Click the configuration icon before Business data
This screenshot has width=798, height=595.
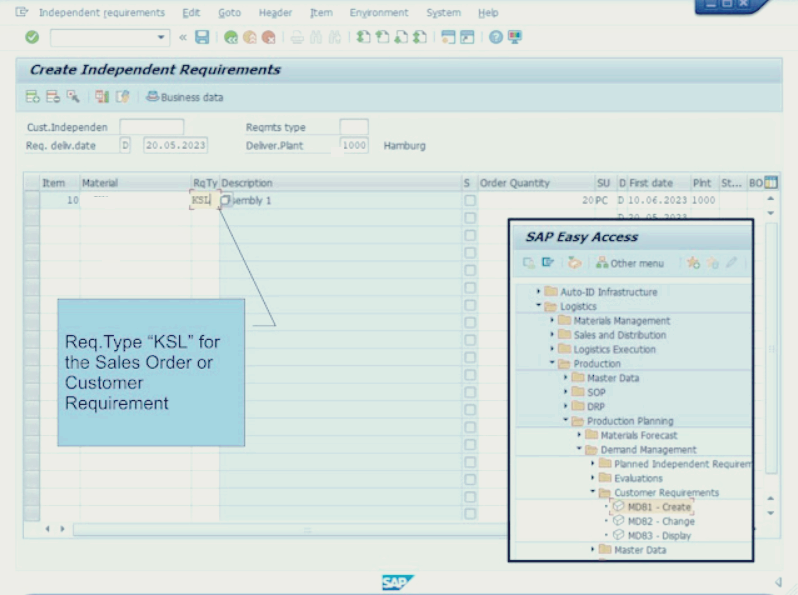tap(122, 97)
